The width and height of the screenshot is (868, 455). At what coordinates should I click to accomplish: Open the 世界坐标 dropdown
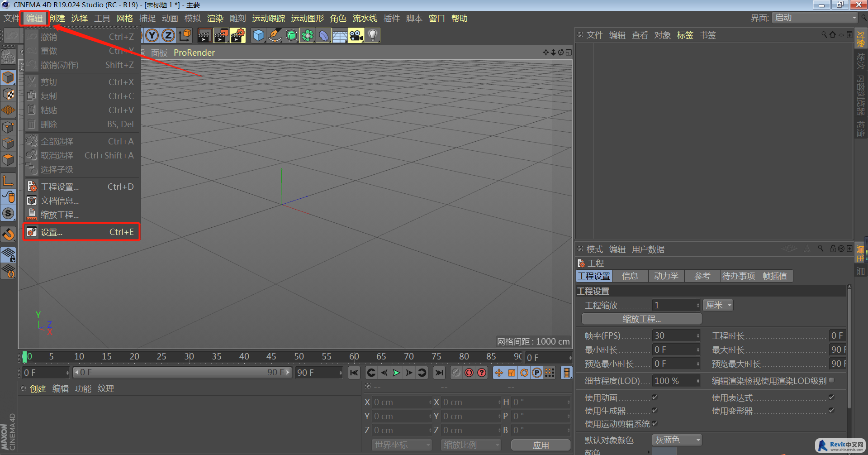coord(402,445)
